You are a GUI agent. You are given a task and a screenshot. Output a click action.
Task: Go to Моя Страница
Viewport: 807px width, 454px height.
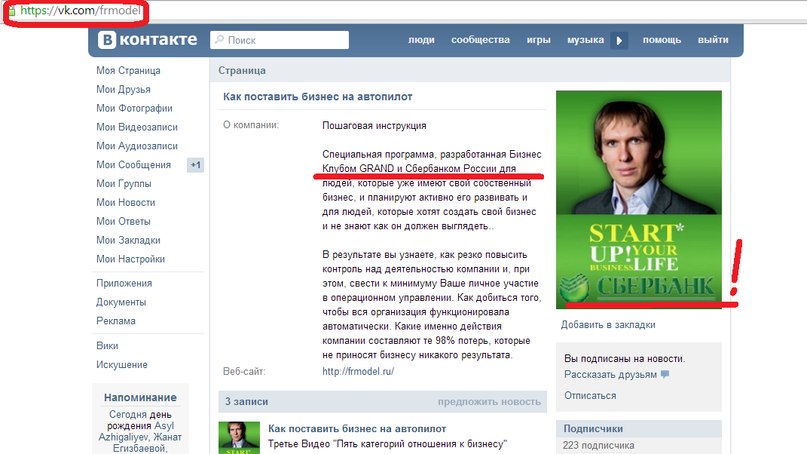(128, 71)
